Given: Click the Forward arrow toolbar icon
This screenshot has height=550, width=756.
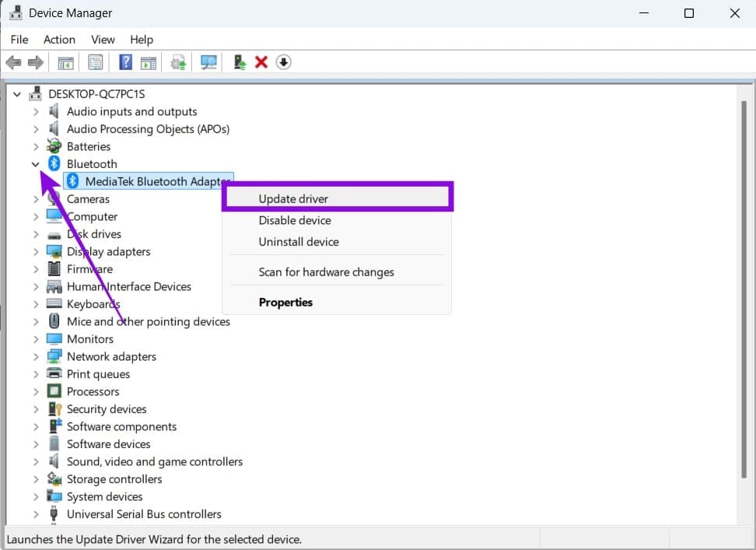Looking at the screenshot, I should click(36, 62).
